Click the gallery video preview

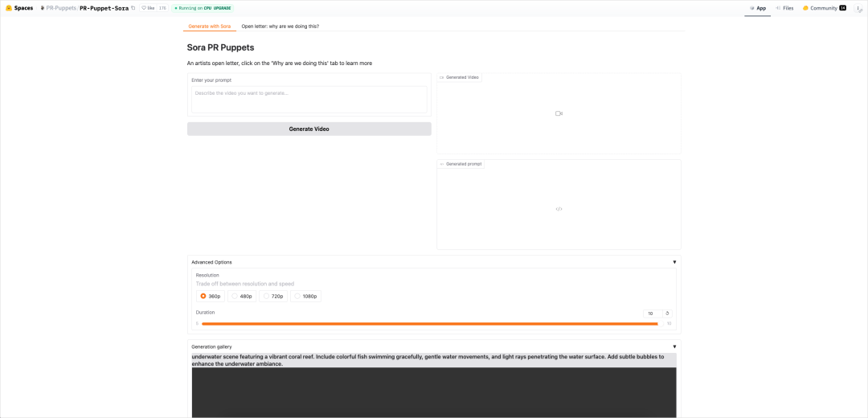(x=434, y=392)
